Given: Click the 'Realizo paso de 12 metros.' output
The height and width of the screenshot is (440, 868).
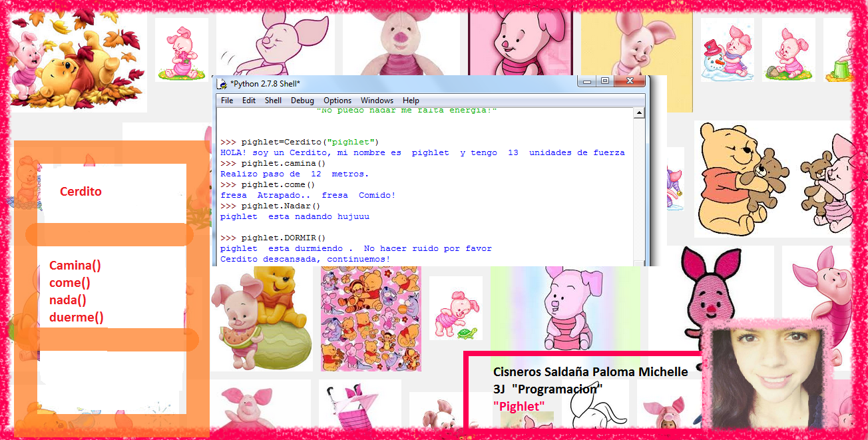Looking at the screenshot, I should tap(294, 174).
